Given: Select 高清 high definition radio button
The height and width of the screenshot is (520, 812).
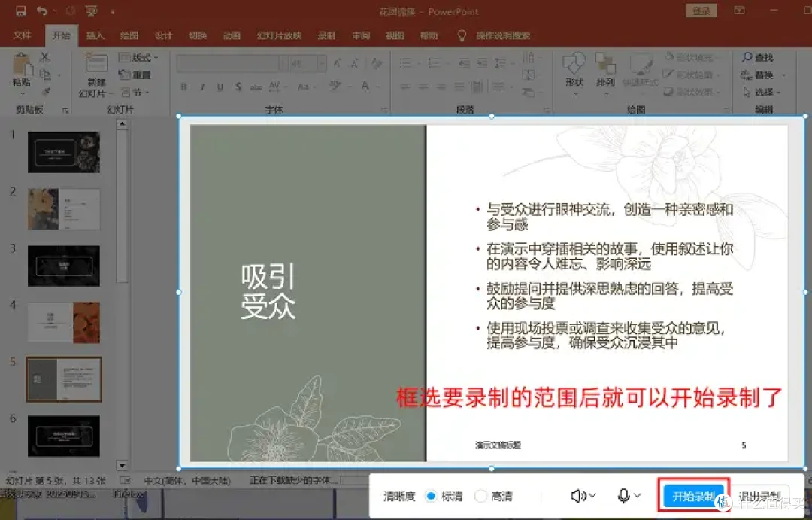Looking at the screenshot, I should 480,496.
